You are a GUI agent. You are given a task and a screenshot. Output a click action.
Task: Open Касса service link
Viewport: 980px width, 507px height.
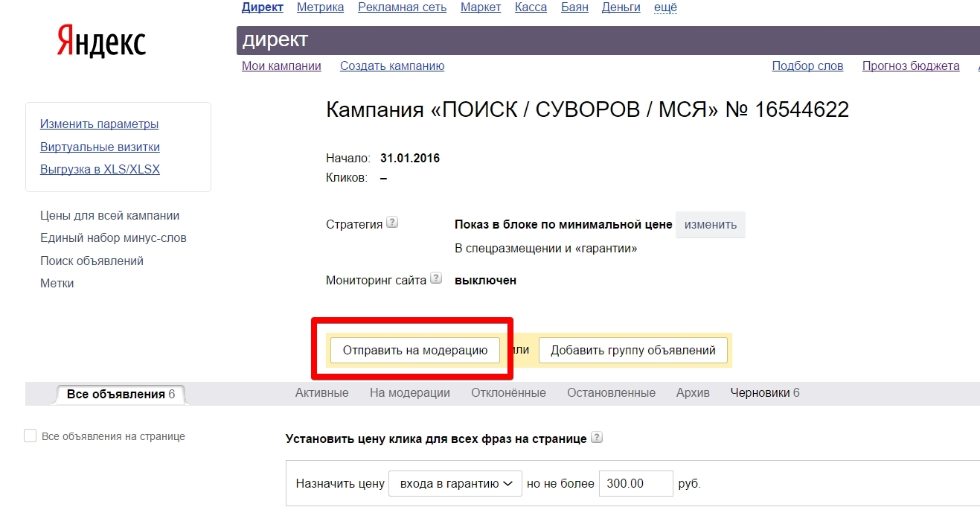[x=531, y=7]
